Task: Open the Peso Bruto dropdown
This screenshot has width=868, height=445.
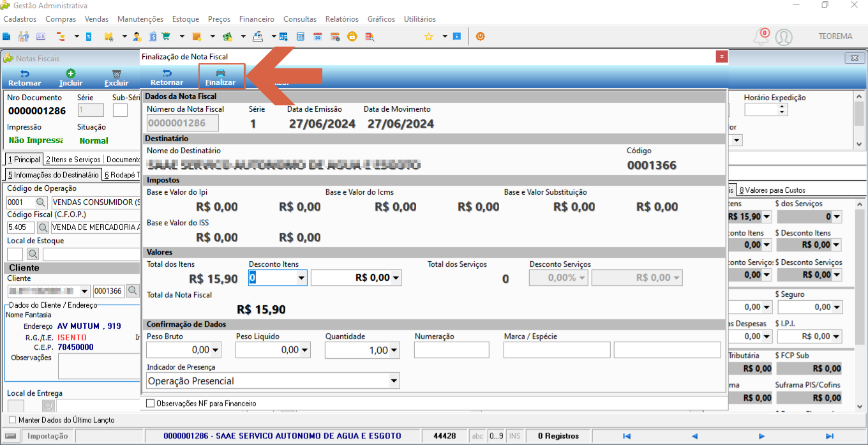Action: [x=216, y=350]
